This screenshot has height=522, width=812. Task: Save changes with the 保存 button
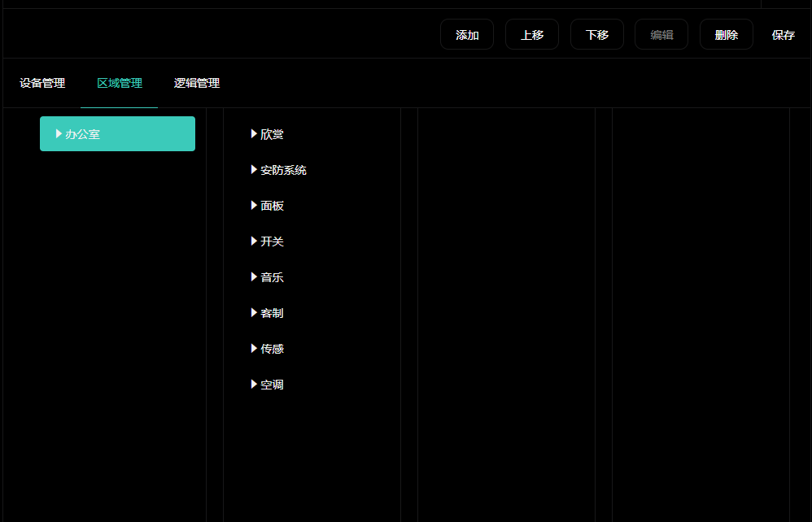pos(783,35)
